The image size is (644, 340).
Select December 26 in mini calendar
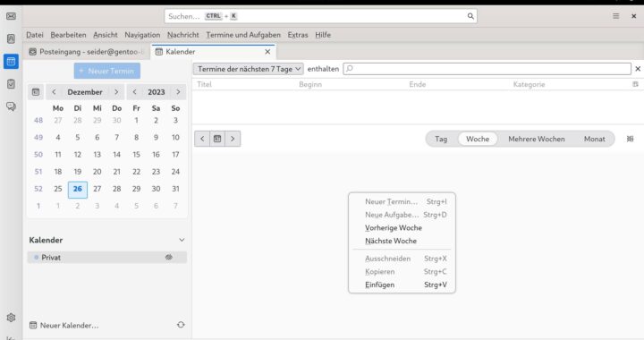pos(78,189)
